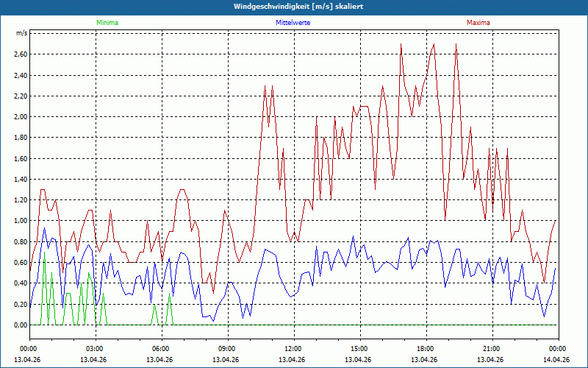Select the 09:00 time axis marker
This screenshot has height=368, width=588.
coord(227,349)
